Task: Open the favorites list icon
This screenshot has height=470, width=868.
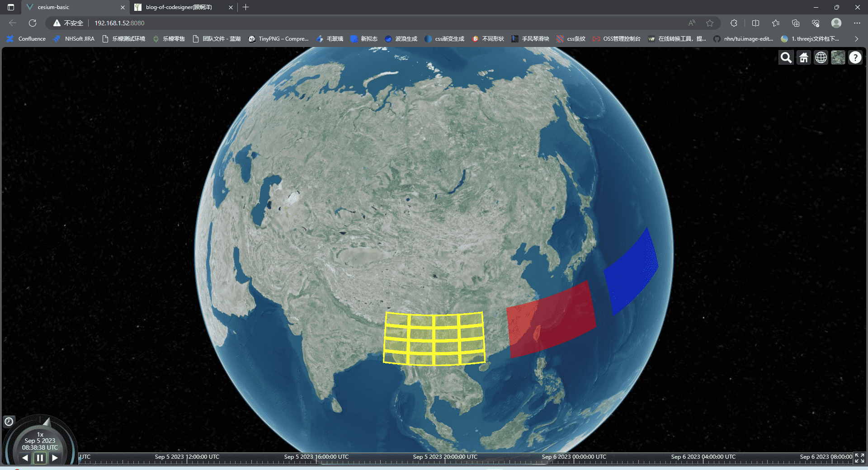Action: click(776, 23)
